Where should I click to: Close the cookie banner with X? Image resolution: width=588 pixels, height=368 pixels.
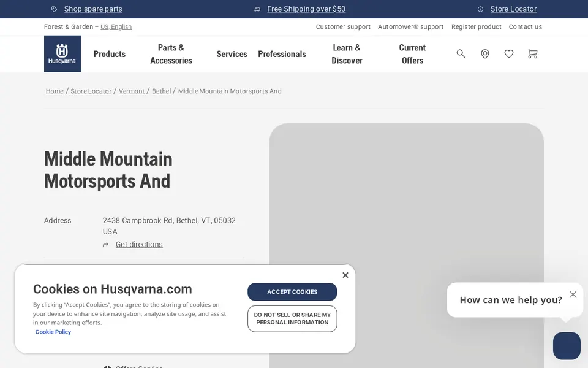pos(345,275)
